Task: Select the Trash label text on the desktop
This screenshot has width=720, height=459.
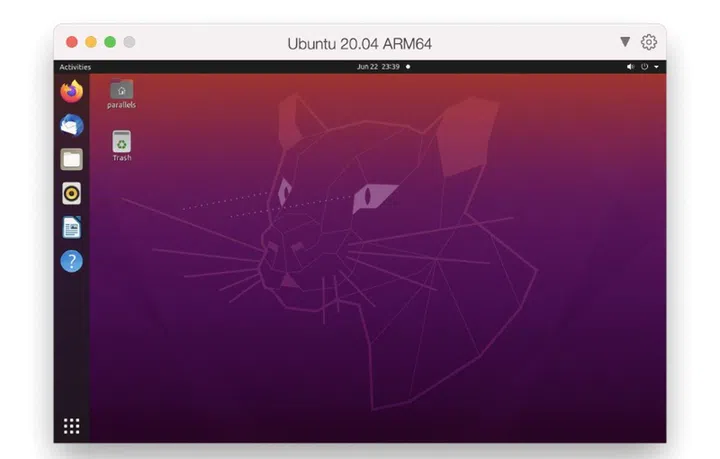Action: [122, 157]
